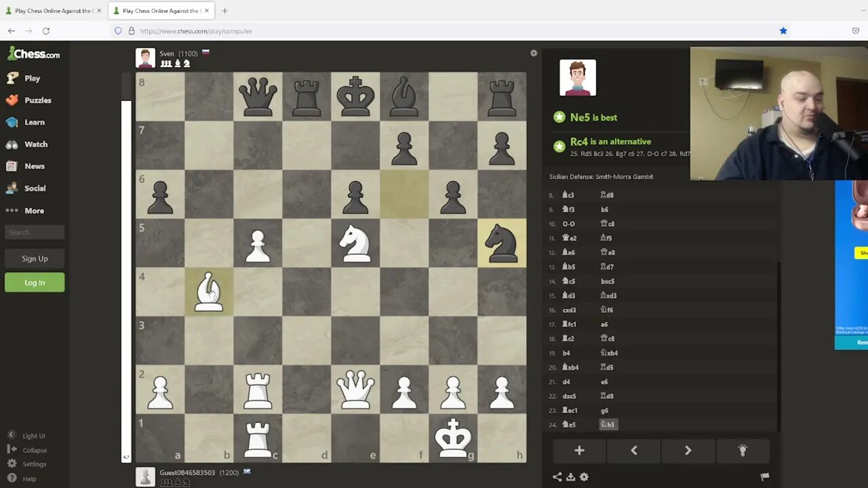
Task: Select the white rook on c2
Action: (258, 390)
